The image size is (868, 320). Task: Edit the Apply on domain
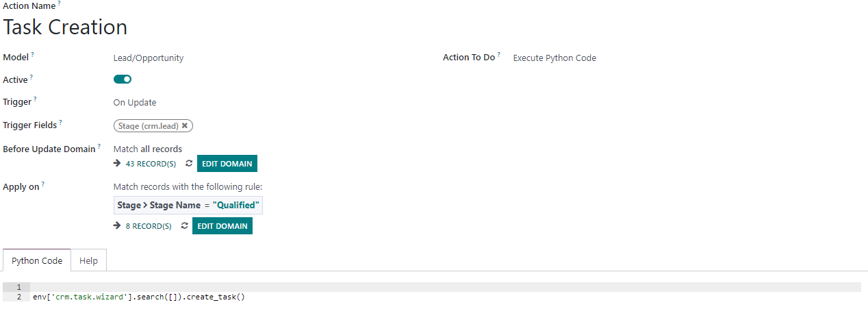click(222, 225)
